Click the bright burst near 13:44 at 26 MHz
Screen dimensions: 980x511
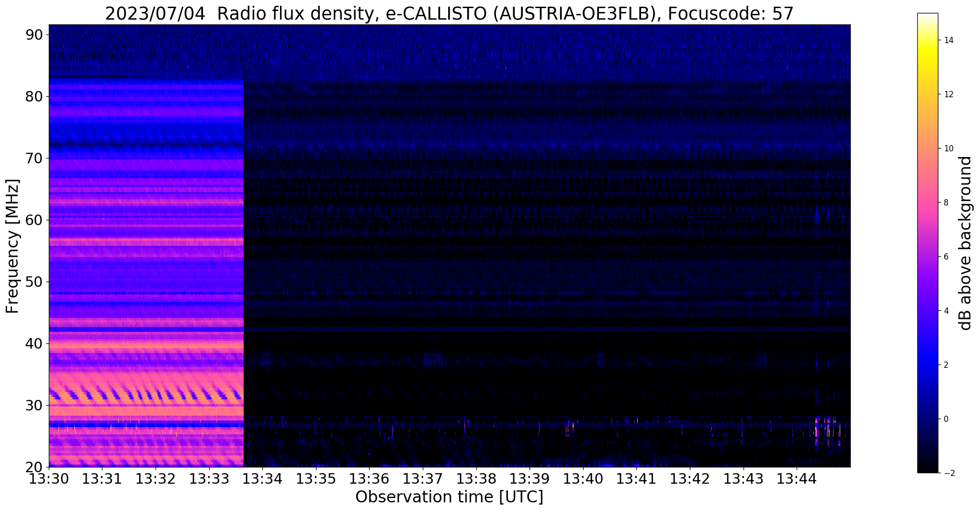(828, 431)
